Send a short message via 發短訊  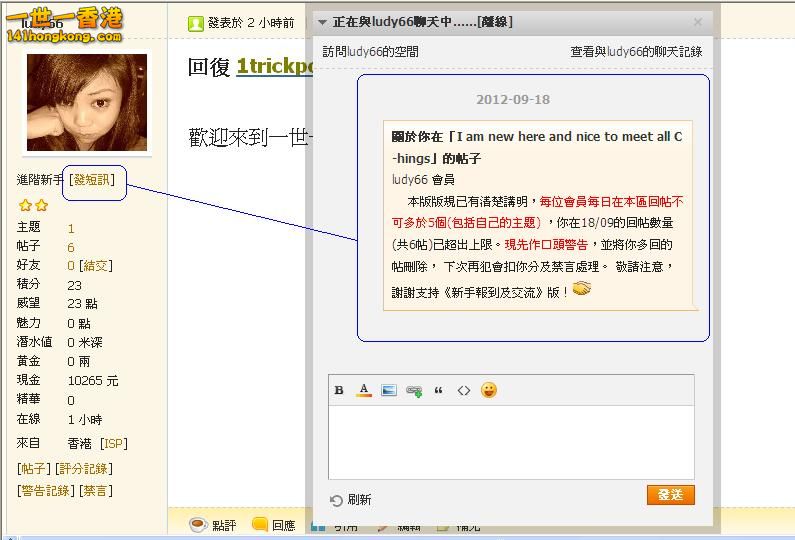click(92, 180)
